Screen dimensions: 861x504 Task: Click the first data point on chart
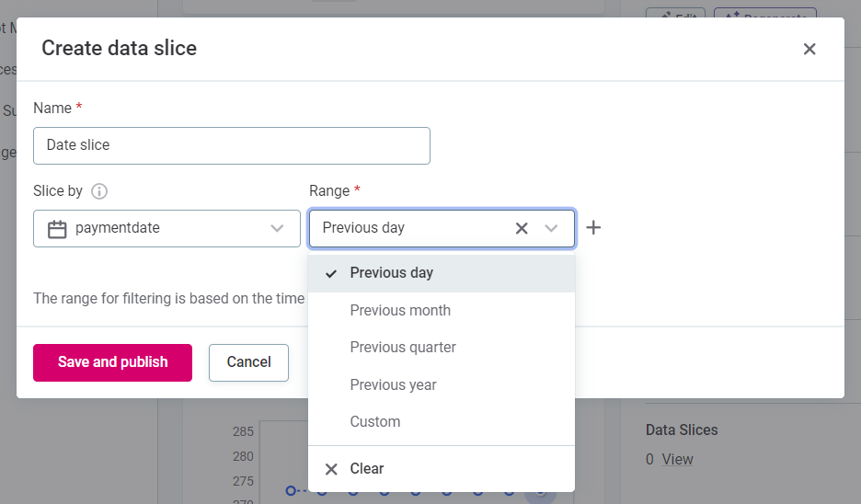(291, 491)
